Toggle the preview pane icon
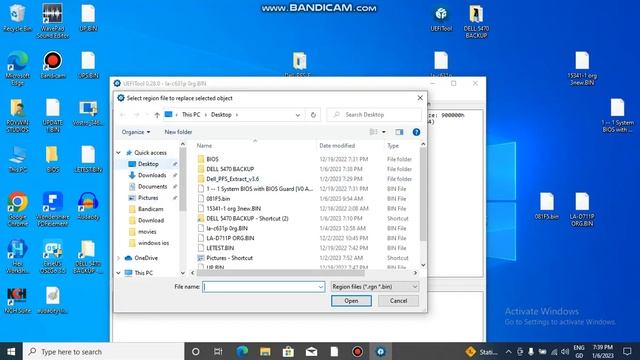 coord(399,132)
